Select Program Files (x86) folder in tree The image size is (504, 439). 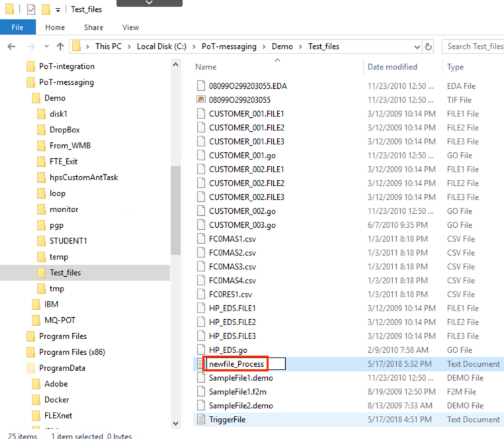(72, 352)
